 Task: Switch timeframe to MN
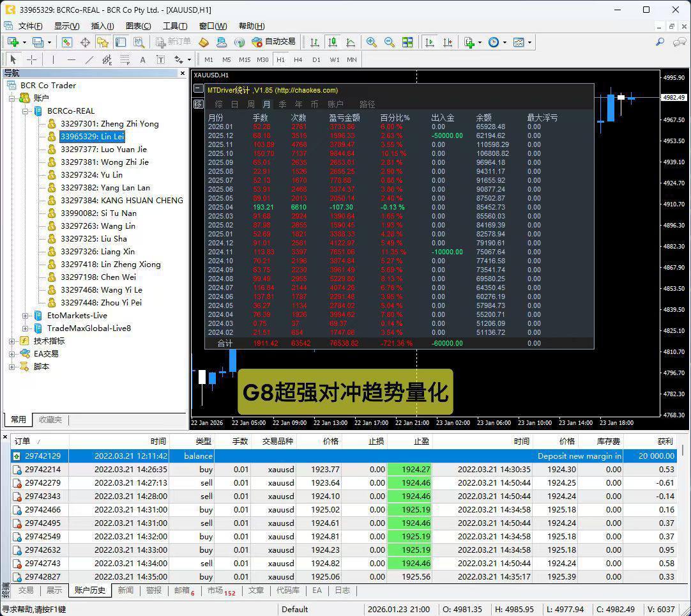pos(352,59)
